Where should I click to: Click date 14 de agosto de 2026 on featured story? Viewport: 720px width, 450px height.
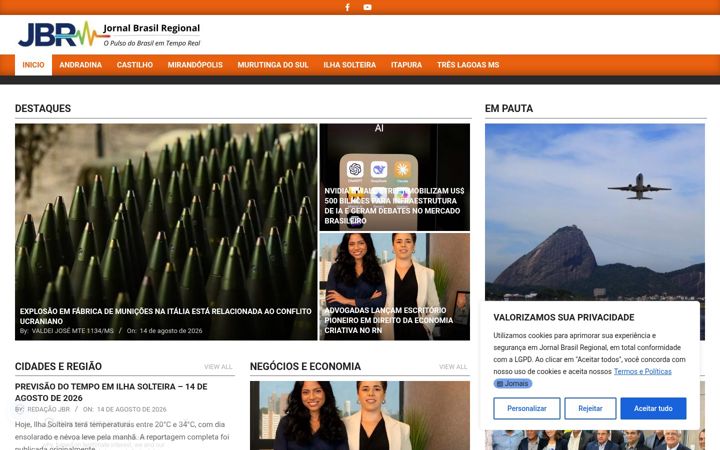(171, 331)
